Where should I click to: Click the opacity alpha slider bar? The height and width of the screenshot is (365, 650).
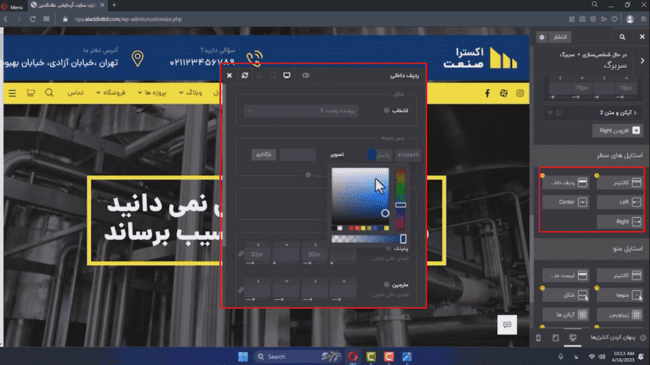coord(369,239)
